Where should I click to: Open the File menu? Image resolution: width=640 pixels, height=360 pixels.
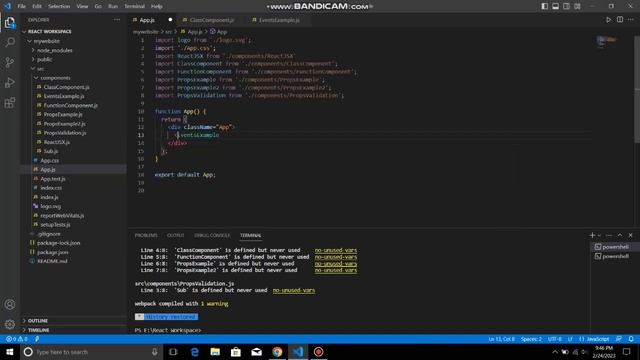(22, 6)
